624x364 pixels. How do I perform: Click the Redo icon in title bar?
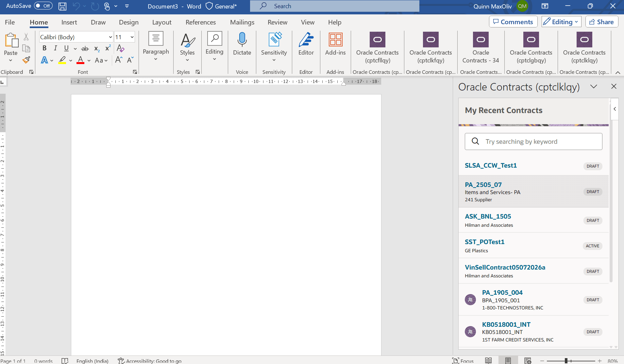tap(95, 6)
